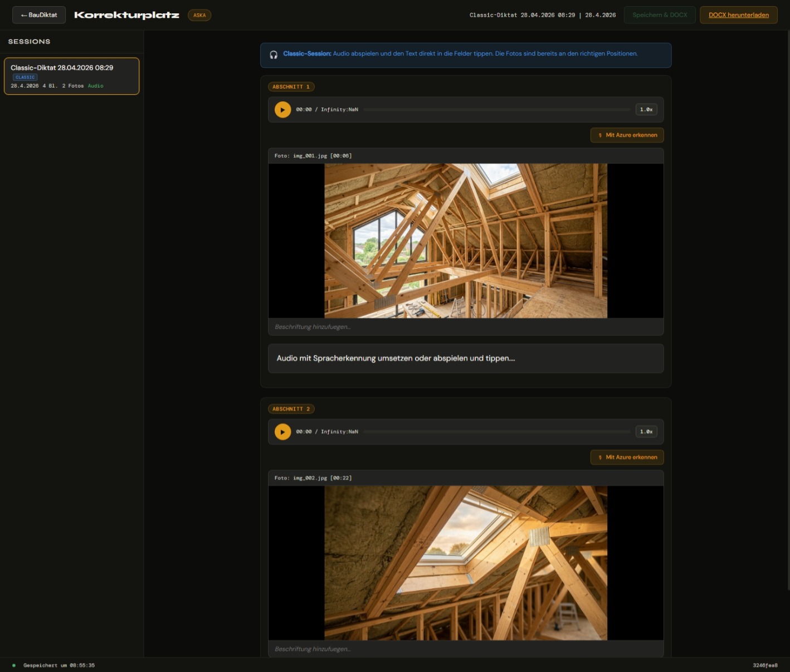
Task: Click the img_002.jpg photo thumbnail
Action: [x=466, y=563]
